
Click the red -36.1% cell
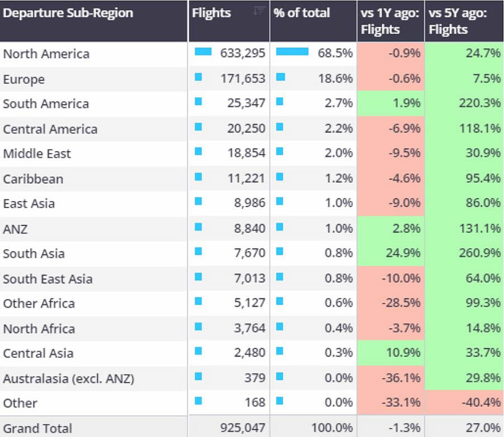pos(391,378)
